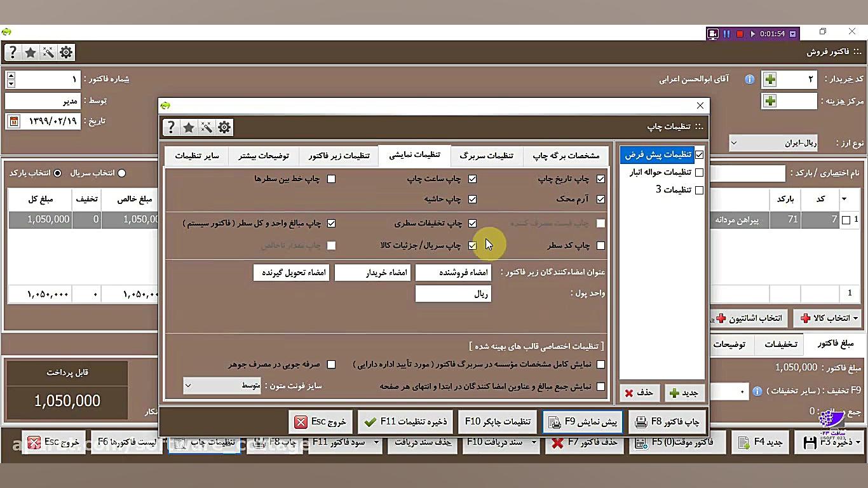This screenshot has height=488, width=868.
Task: Toggle the چاپ تاریخ چاپ checkbox
Action: (x=600, y=179)
